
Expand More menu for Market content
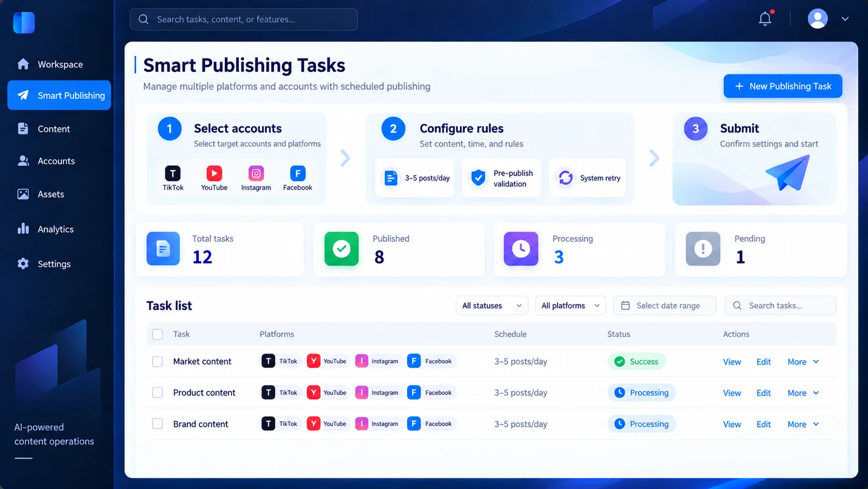point(803,362)
